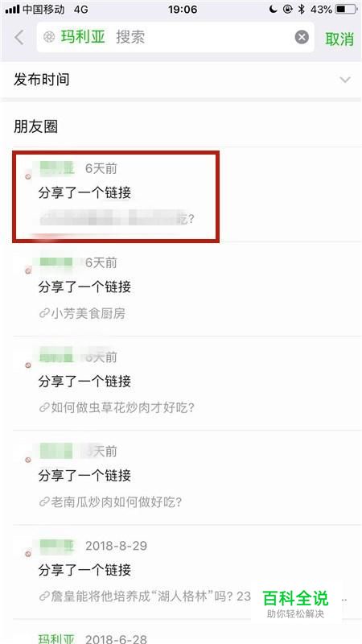Tap the link icon beside 如何做虫草花 post

[44, 408]
